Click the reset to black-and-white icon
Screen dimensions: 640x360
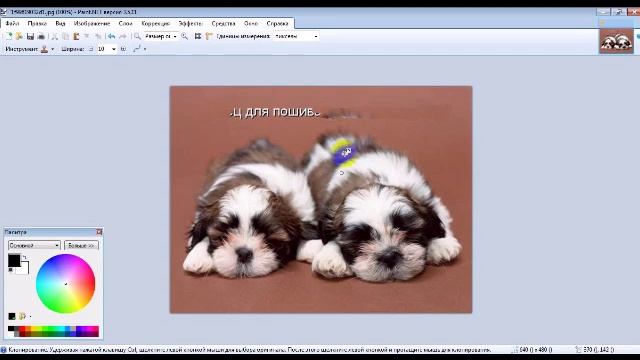pyautogui.click(x=11, y=270)
